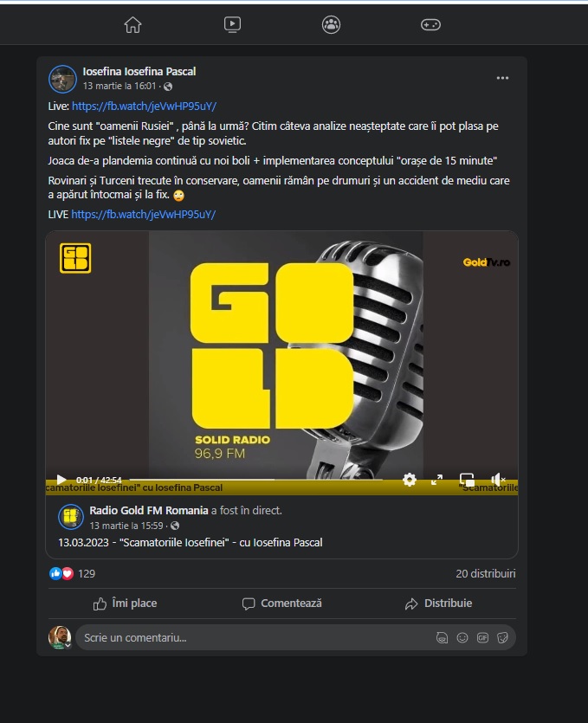Open video settings gear
Screen dimensions: 588x723
pos(409,480)
